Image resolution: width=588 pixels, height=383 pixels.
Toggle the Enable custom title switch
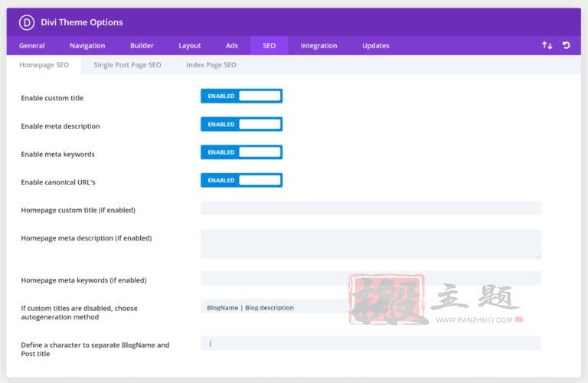[x=241, y=96]
